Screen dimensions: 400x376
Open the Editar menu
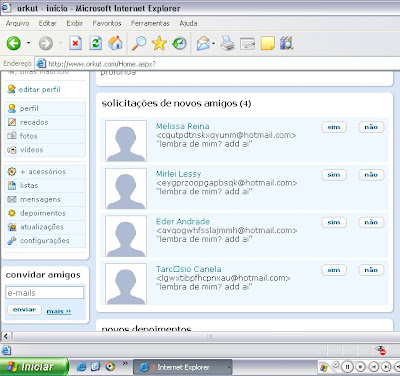coord(47,23)
